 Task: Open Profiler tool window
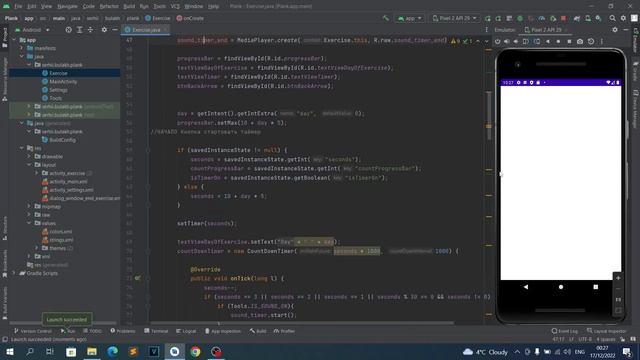(x=284, y=331)
